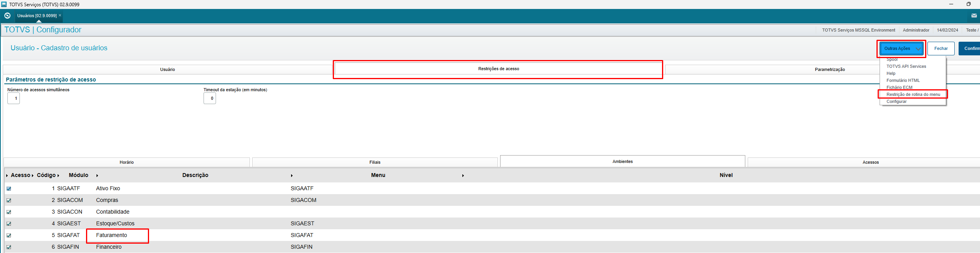The image size is (980, 253).
Task: Click the Nível column header
Action: pos(726,175)
